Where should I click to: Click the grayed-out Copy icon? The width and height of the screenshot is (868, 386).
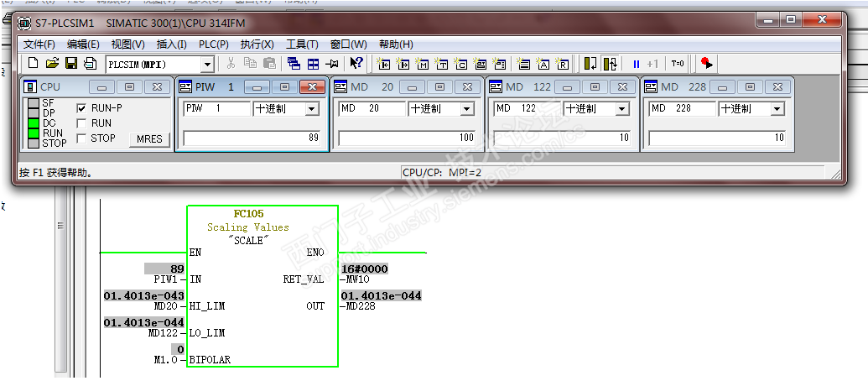250,64
